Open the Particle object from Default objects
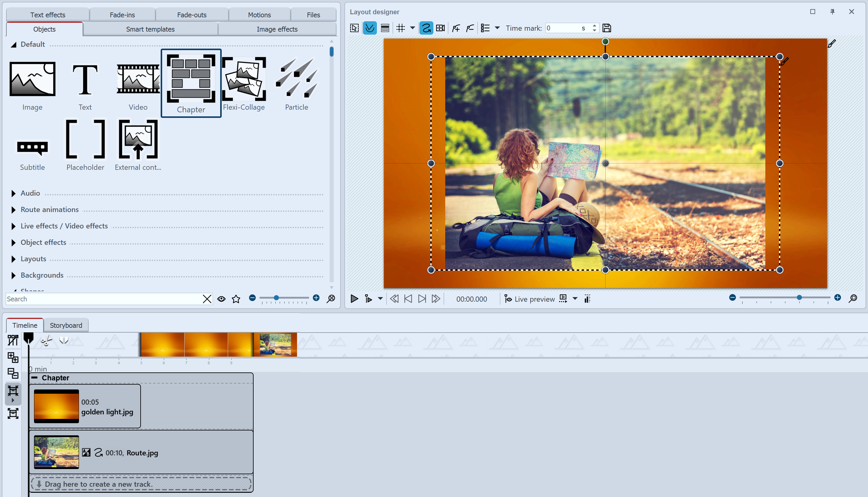868x497 pixels. click(x=296, y=82)
